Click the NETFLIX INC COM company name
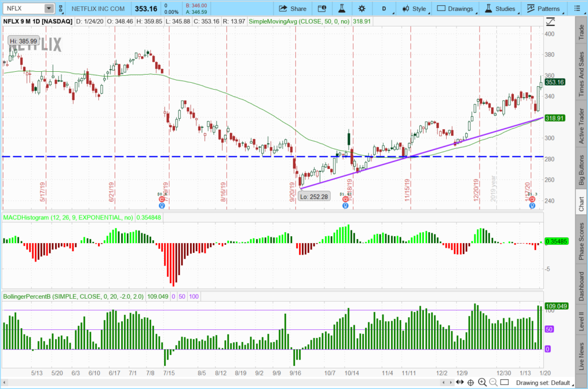The image size is (588, 389). [98, 8]
